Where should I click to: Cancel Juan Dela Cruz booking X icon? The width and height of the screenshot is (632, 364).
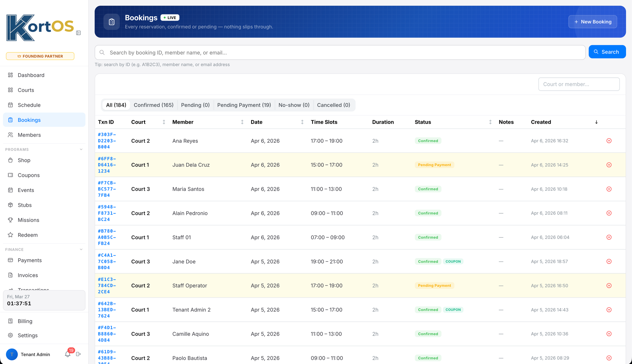click(x=609, y=165)
